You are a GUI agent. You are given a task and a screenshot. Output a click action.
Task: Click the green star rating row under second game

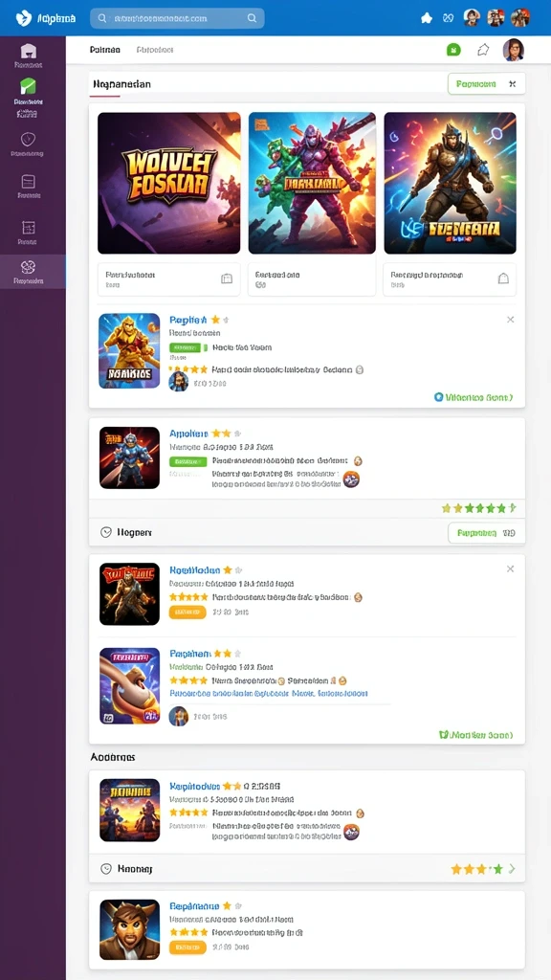tap(478, 508)
